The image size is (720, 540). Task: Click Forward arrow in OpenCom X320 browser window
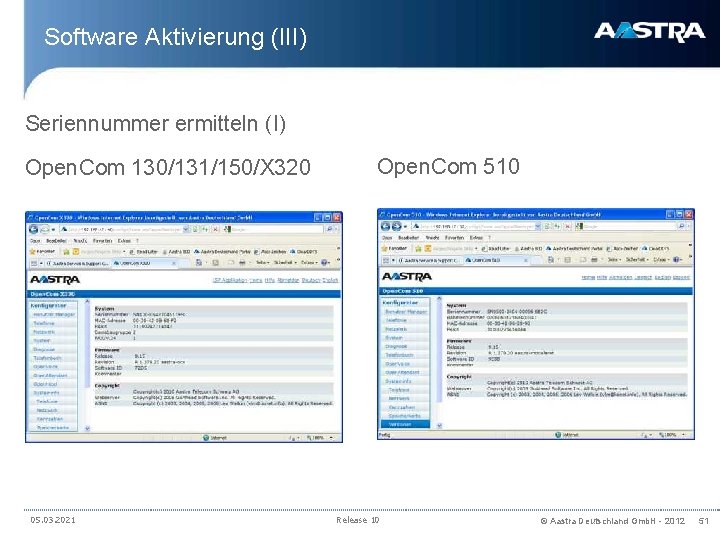click(45, 230)
